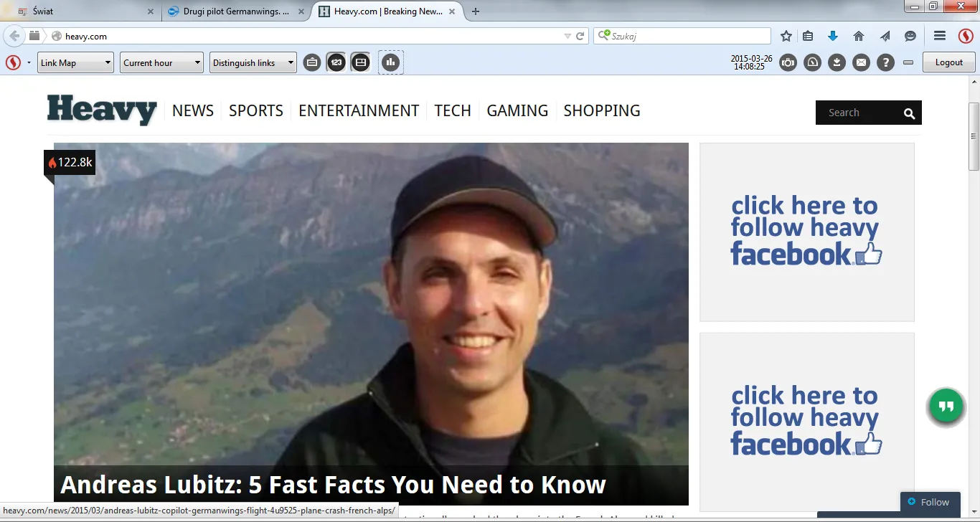The height and width of the screenshot is (522, 980).
Task: Click the camera screenshot icon in the extension toolbar
Action: [788, 62]
